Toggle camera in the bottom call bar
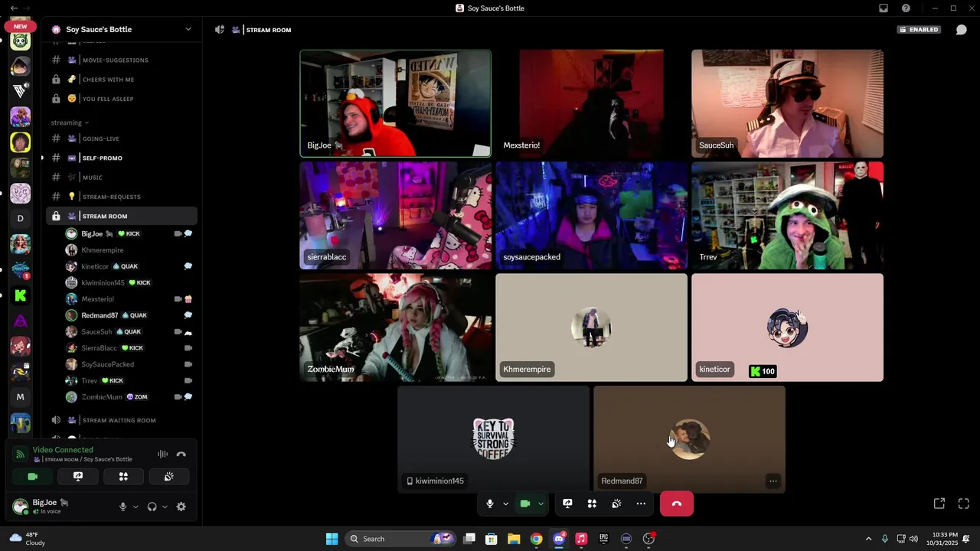 coord(525,504)
